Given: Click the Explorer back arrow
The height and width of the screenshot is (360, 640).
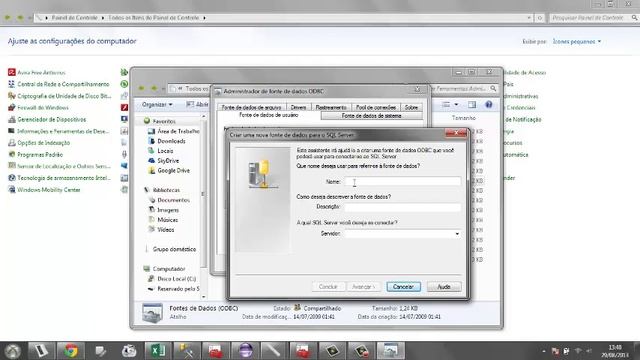Looking at the screenshot, I should coord(142,88).
